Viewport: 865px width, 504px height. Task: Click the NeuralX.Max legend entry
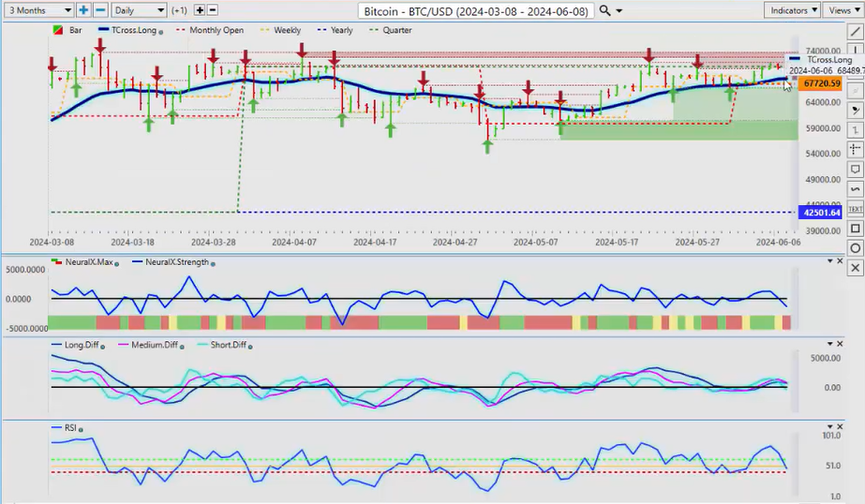82,262
